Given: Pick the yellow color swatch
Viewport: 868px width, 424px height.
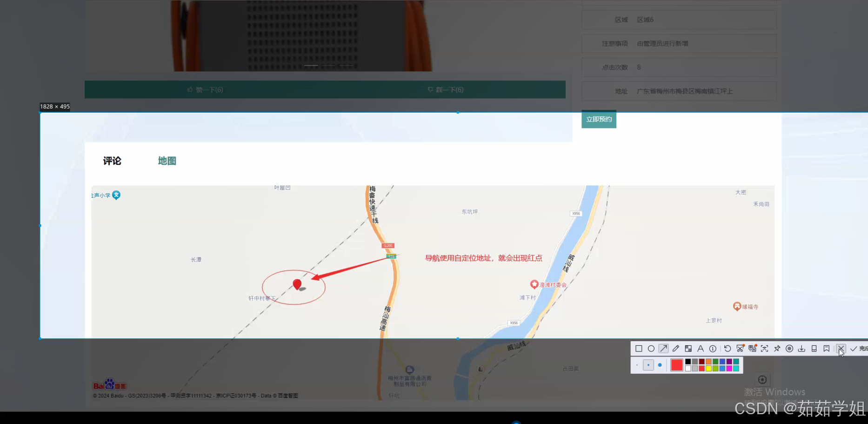Looking at the screenshot, I should point(708,369).
